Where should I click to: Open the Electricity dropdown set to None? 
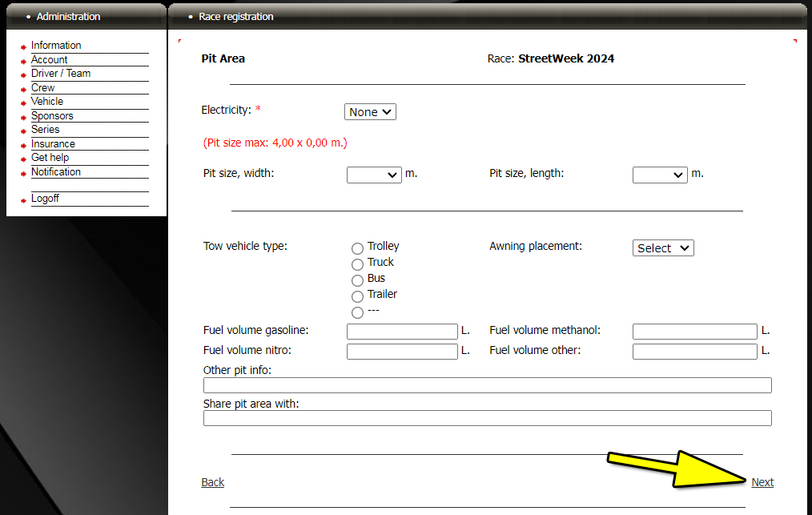pos(370,112)
